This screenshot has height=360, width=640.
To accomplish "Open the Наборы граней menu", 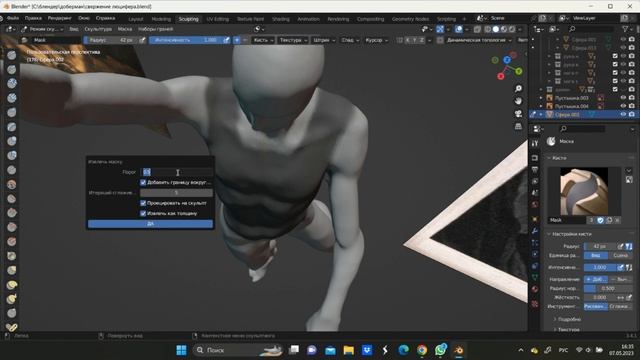I will (x=156, y=29).
